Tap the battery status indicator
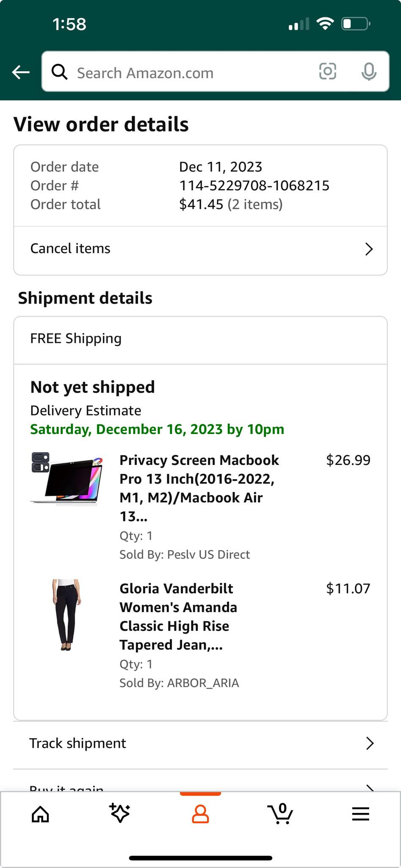 point(356,24)
